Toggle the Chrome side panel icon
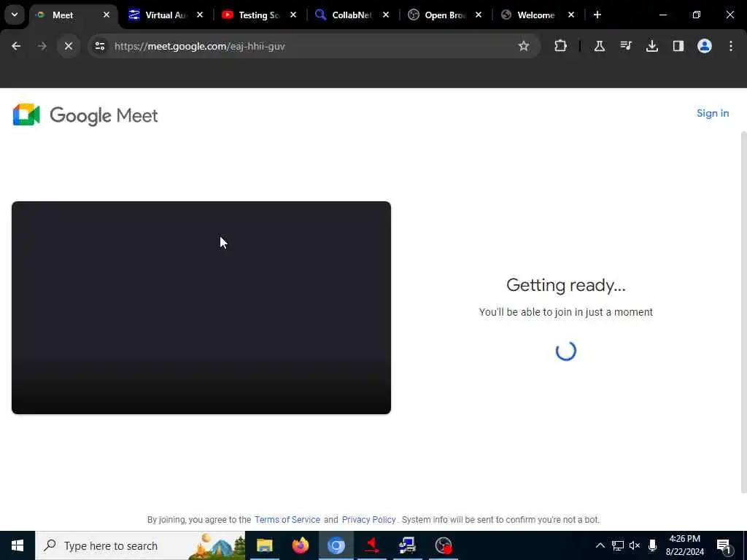747x560 pixels. click(678, 46)
